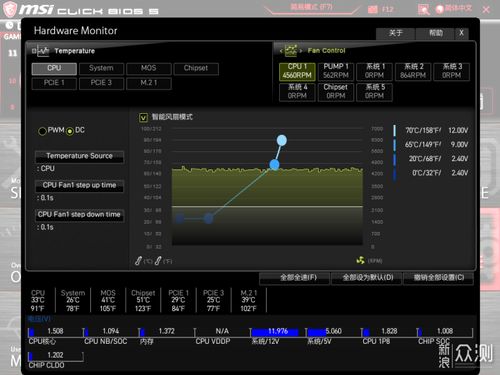This screenshot has width=500, height=375.
Task: Click the Fan Control fan icon
Action: [x=291, y=50]
